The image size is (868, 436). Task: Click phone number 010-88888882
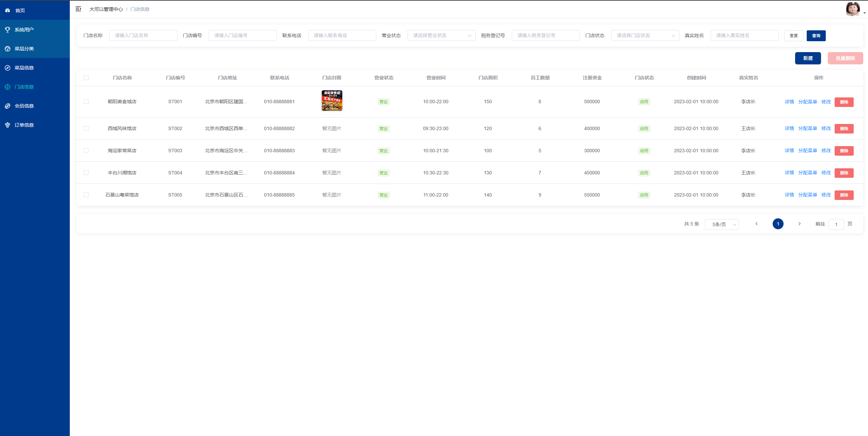tap(279, 128)
